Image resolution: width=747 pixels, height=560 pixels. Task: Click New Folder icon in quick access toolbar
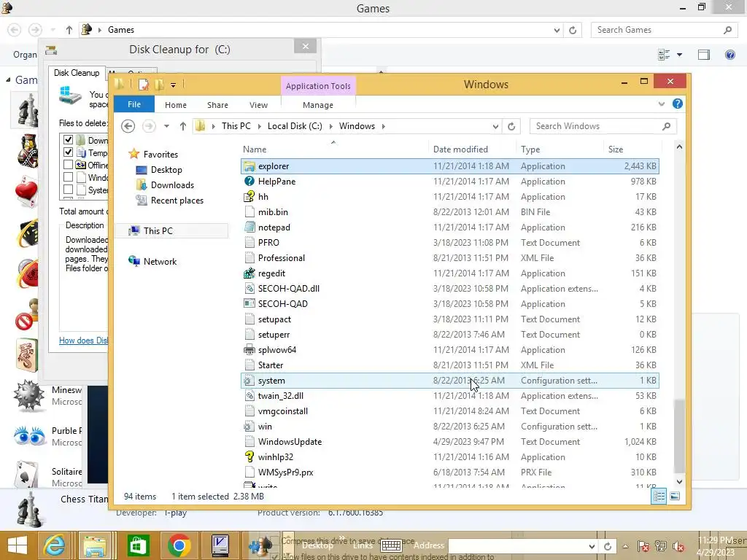pyautogui.click(x=159, y=85)
